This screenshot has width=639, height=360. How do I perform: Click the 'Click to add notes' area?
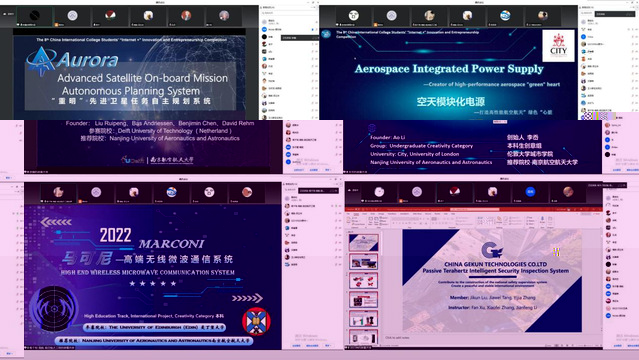397,338
